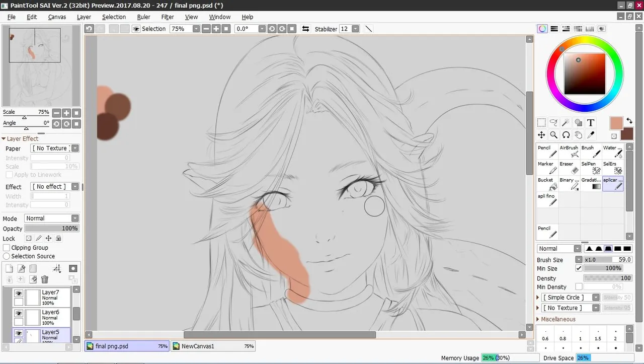This screenshot has height=364, width=644.
Task: Hide Layer5 using its eye icon
Action: [19, 333]
